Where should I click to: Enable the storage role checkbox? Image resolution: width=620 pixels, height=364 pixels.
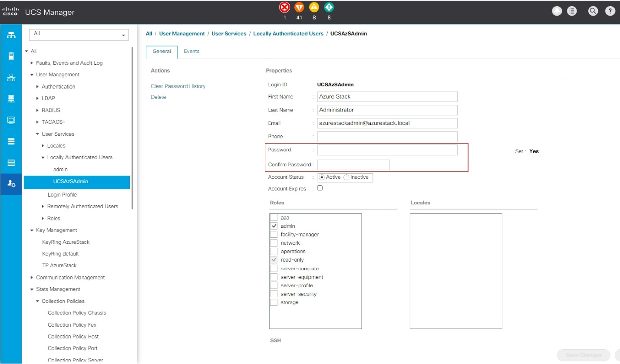(x=274, y=302)
